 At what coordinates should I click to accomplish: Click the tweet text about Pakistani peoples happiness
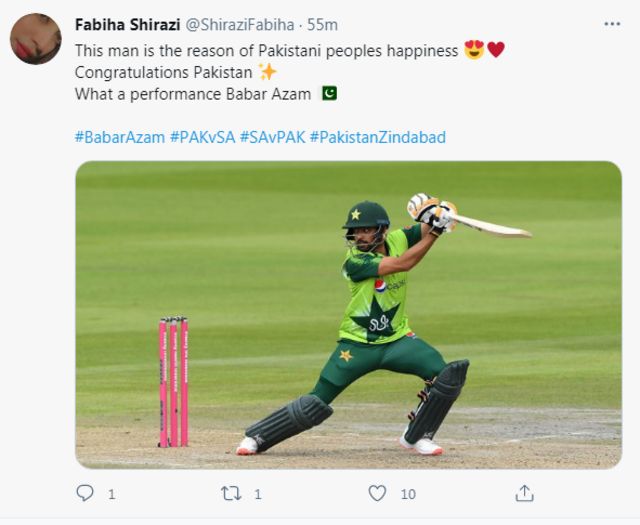click(267, 49)
